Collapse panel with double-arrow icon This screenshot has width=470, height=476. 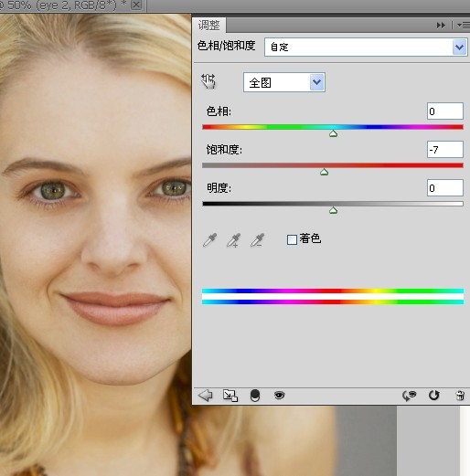[441, 26]
